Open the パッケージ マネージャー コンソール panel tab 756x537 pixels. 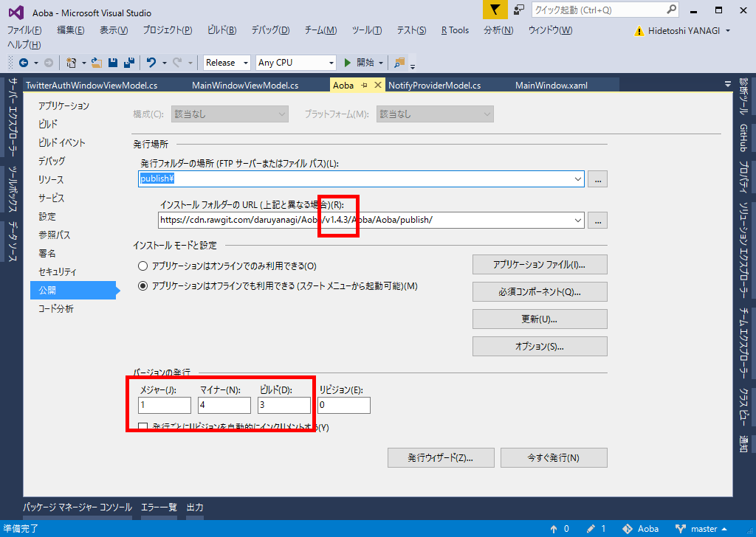(x=77, y=507)
